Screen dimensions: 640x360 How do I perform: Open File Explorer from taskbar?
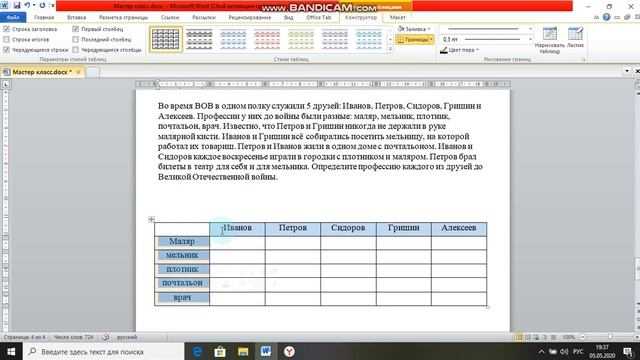243,351
